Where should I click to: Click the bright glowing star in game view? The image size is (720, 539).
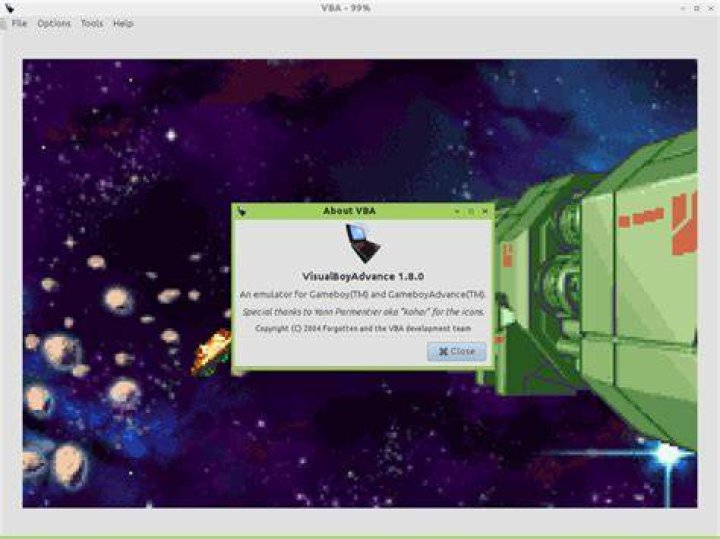coord(667,454)
